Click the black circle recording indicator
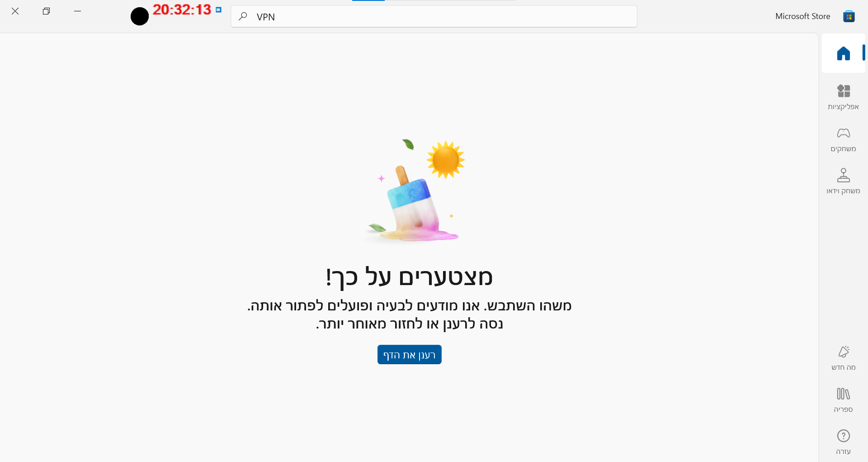This screenshot has width=868, height=462. (x=140, y=16)
